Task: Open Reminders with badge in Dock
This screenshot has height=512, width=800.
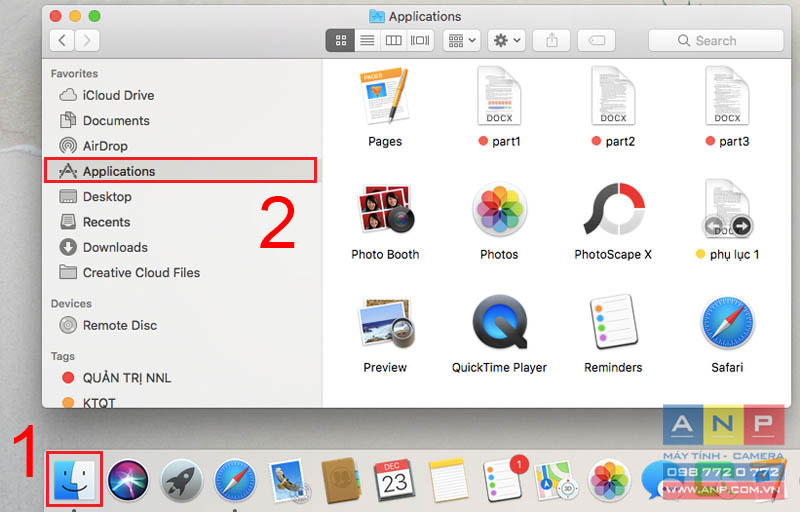Action: [503, 479]
